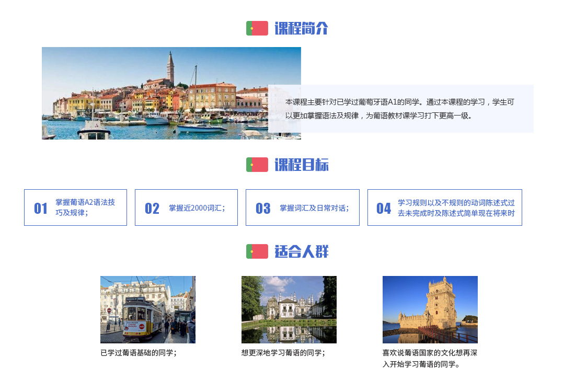Select goal card 03 掌握词汇及日常对话
Screen dimensions: 575x392
tap(303, 207)
